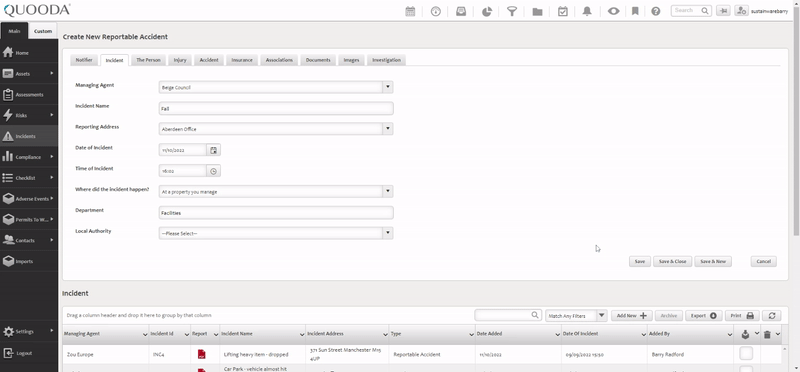Viewport: 800px width, 372px height.
Task: Click the top bar Search box
Action: coord(691,11)
